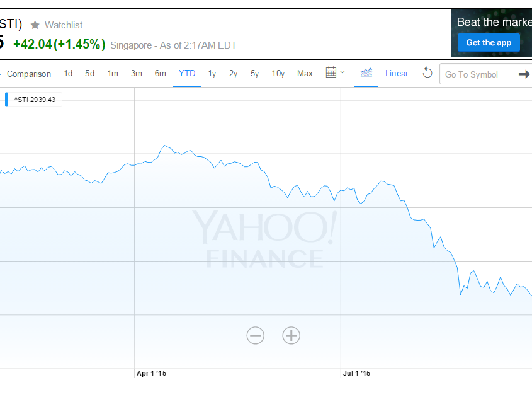Switch to the 1m range
The image size is (532, 397).
click(113, 74)
